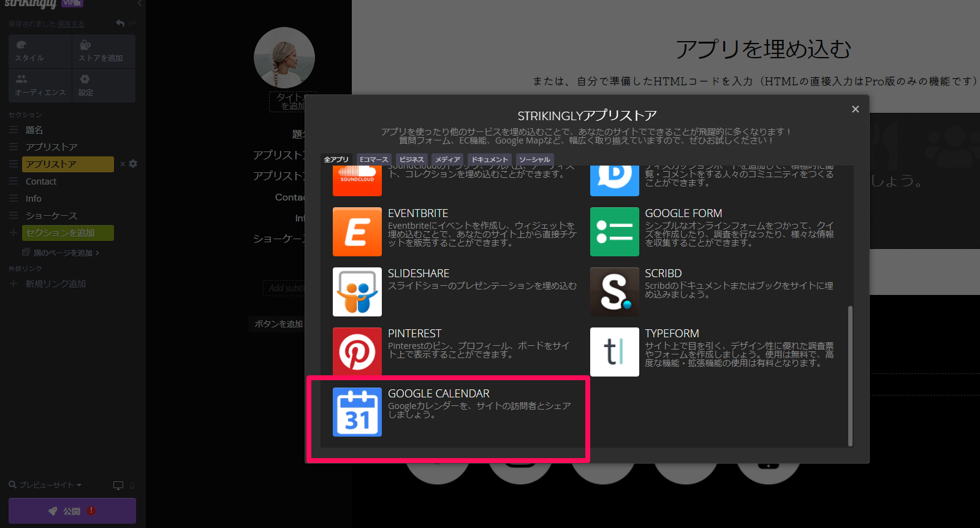Viewport: 980px width, 528px height.
Task: Click the 保存する save link
Action: 71,24
